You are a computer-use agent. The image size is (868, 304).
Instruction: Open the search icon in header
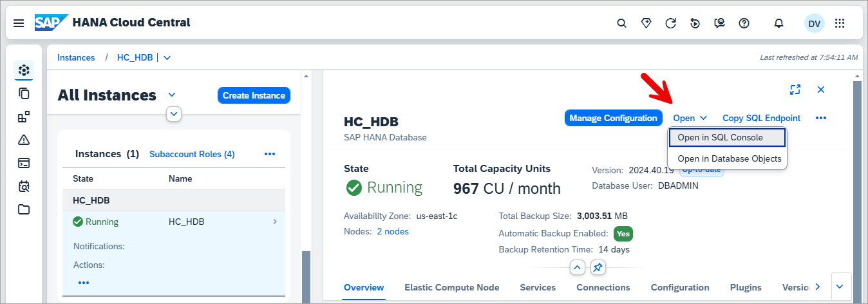click(621, 23)
